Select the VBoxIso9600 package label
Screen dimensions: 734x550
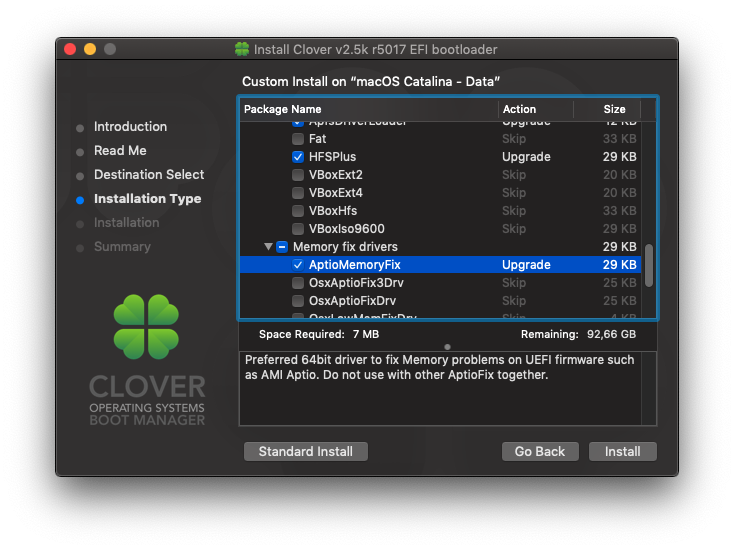(347, 229)
